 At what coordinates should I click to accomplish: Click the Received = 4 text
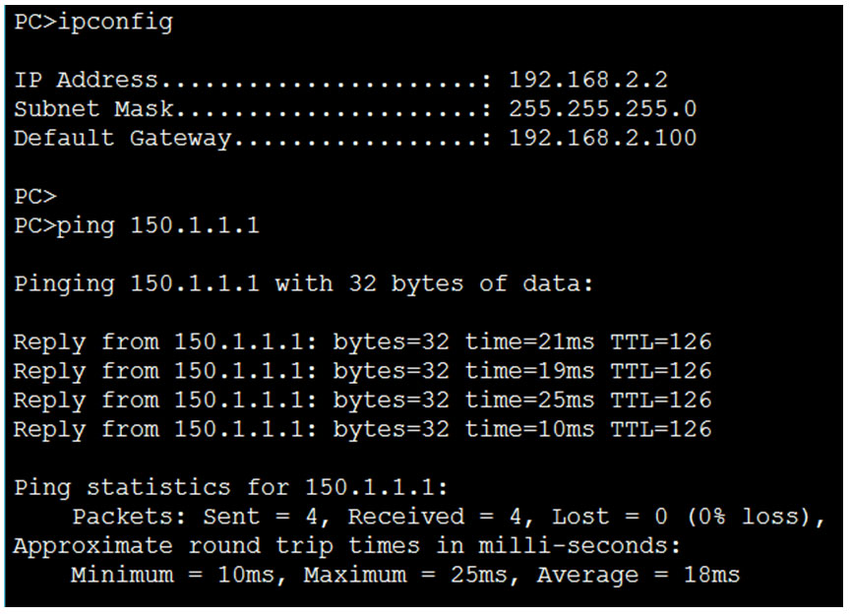[x=440, y=518]
